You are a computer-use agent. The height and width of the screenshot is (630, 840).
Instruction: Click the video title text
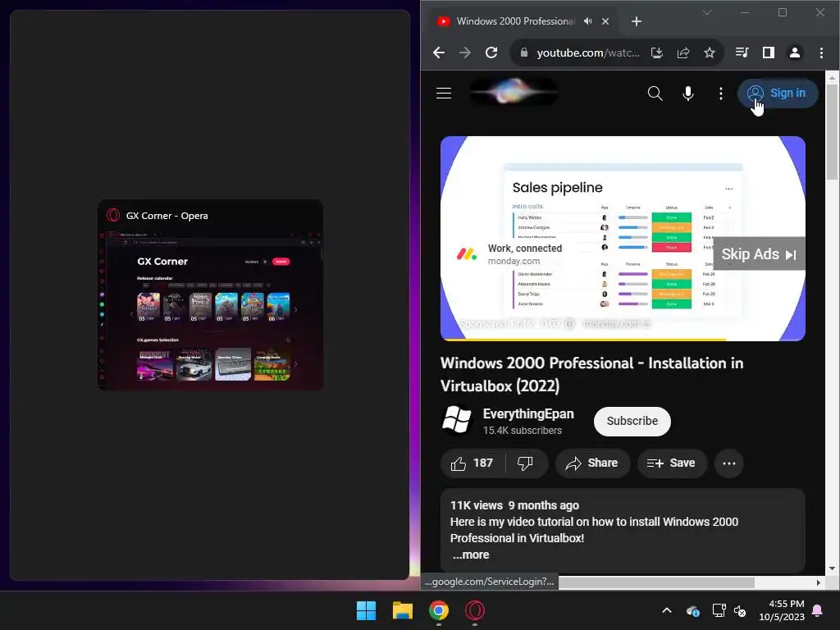click(x=591, y=374)
